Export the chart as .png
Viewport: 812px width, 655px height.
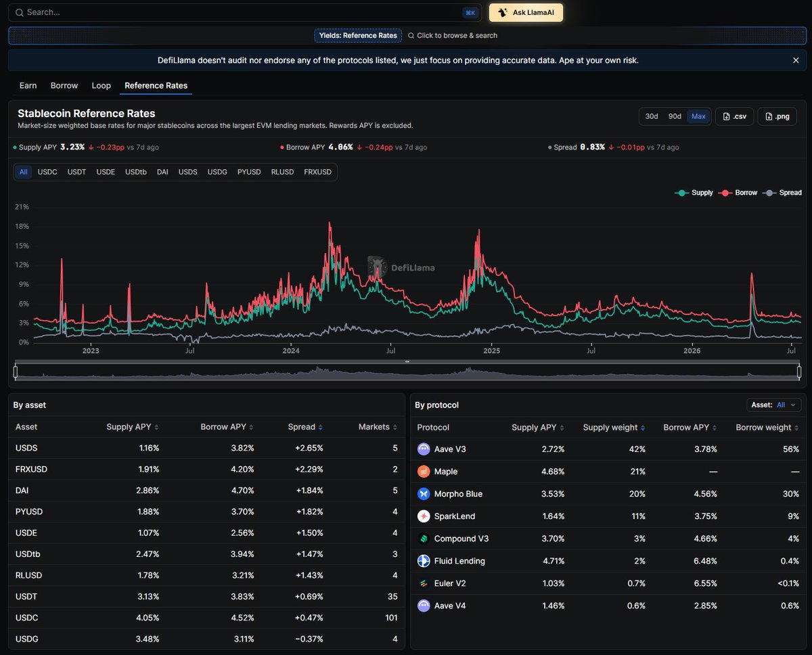pyautogui.click(x=777, y=116)
